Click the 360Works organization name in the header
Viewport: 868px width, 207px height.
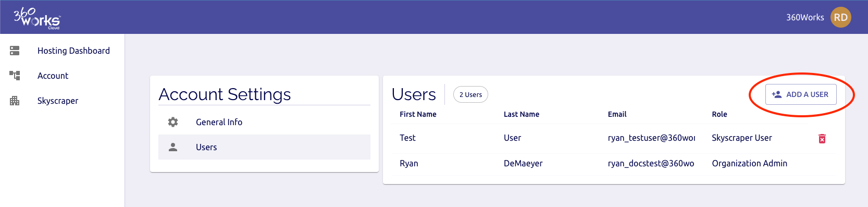[x=805, y=17]
